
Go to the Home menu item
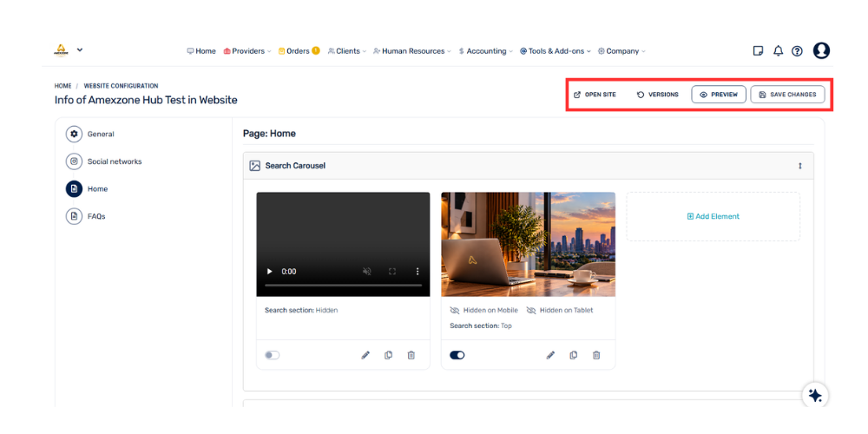pyautogui.click(x=201, y=51)
